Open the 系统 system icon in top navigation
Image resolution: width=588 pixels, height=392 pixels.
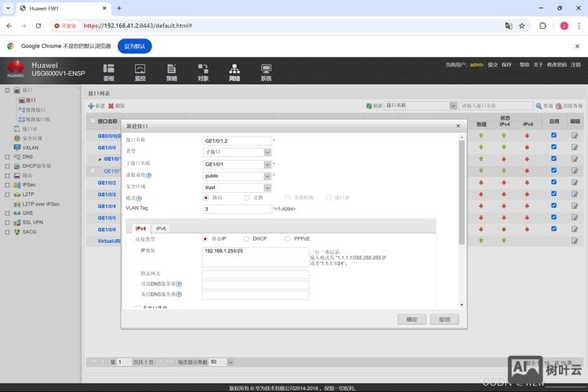coord(266,71)
